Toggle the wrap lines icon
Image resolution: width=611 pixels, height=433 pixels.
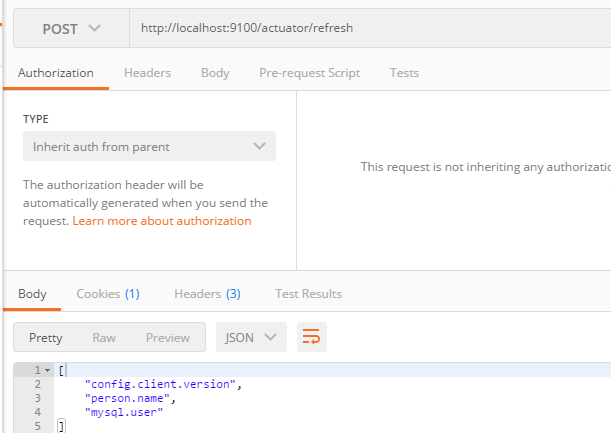(312, 337)
